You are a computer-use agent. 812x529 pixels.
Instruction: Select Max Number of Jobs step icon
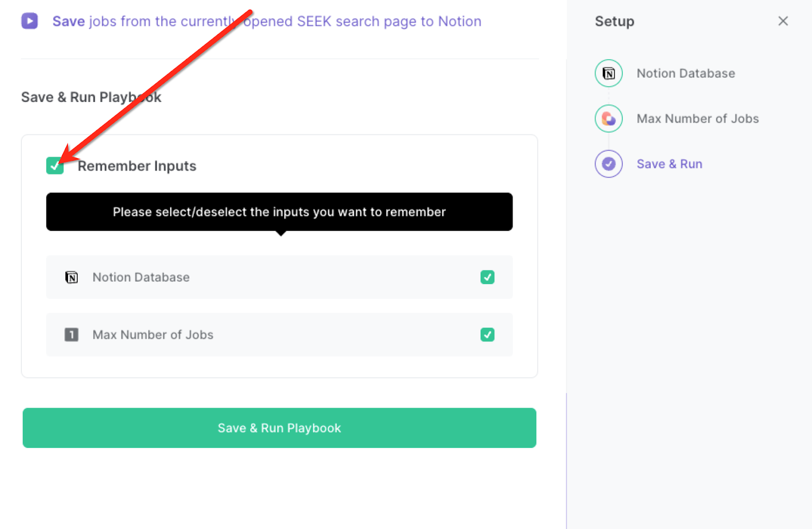click(x=608, y=119)
